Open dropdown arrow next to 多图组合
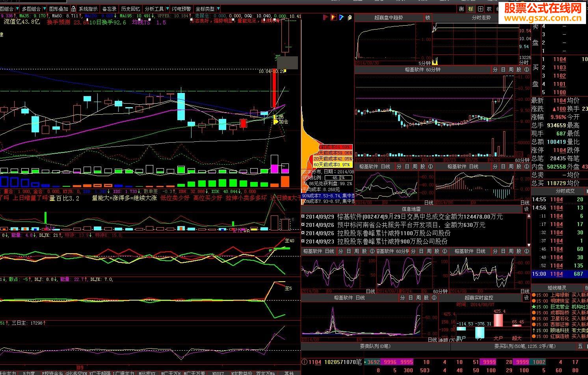This screenshot has width=588, height=375. (43, 9)
